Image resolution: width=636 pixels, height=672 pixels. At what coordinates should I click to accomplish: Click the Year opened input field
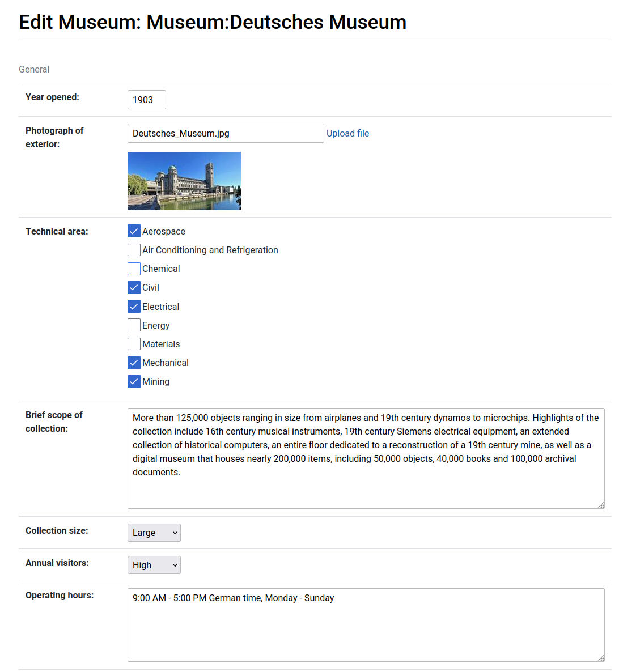pyautogui.click(x=146, y=100)
